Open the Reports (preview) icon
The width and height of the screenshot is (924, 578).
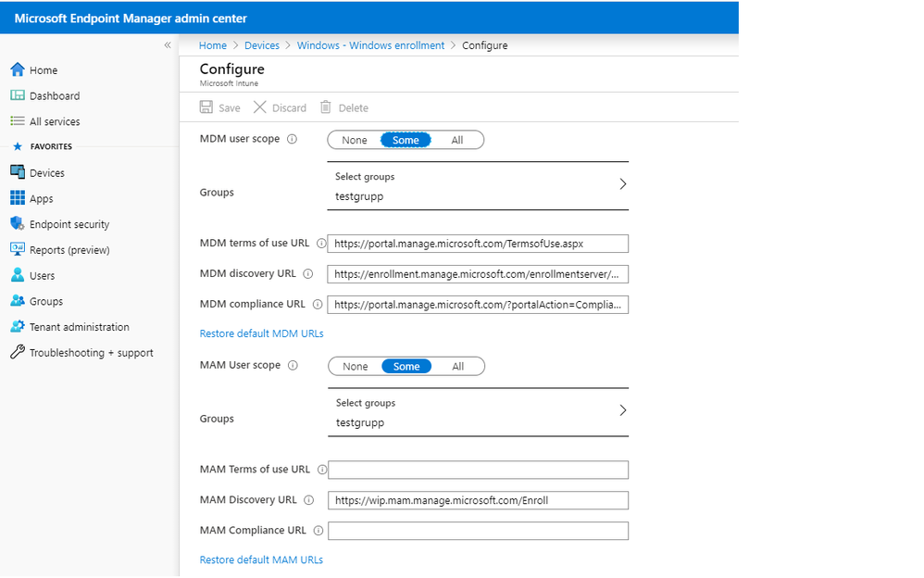(17, 249)
